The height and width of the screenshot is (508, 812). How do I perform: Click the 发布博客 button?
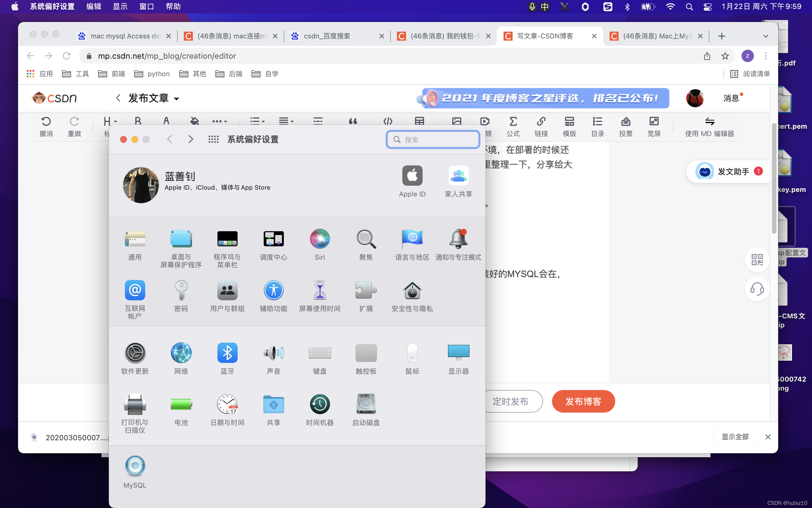583,402
